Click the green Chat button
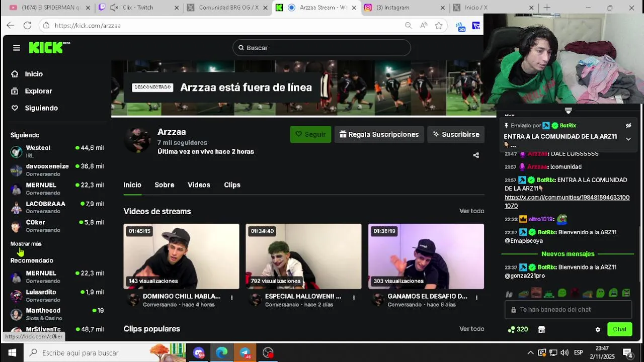This screenshot has height=362, width=644. (619, 329)
